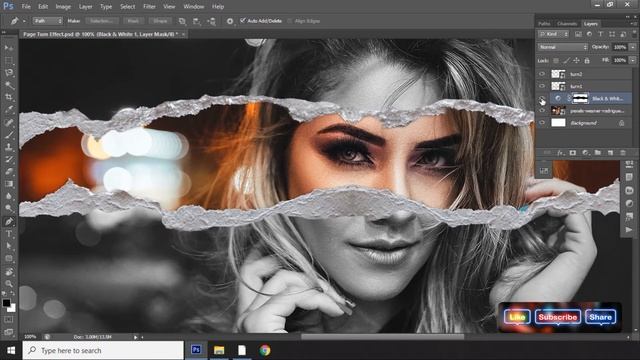Screen dimensions: 640x360
Task: Select the Eraser tool
Action: tap(9, 171)
